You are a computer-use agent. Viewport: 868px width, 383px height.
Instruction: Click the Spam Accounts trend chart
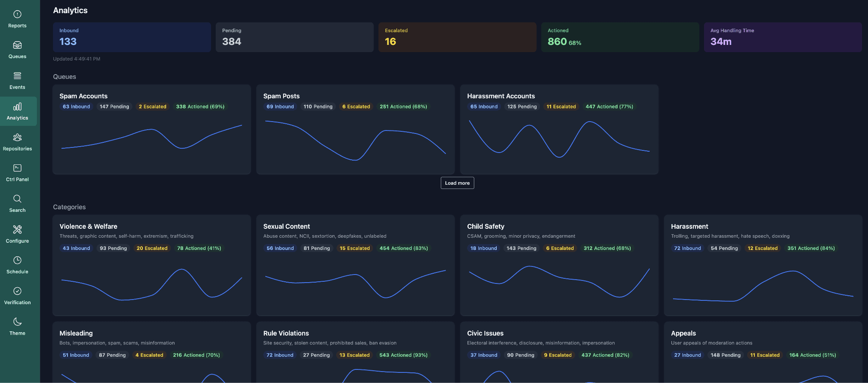[x=152, y=141]
